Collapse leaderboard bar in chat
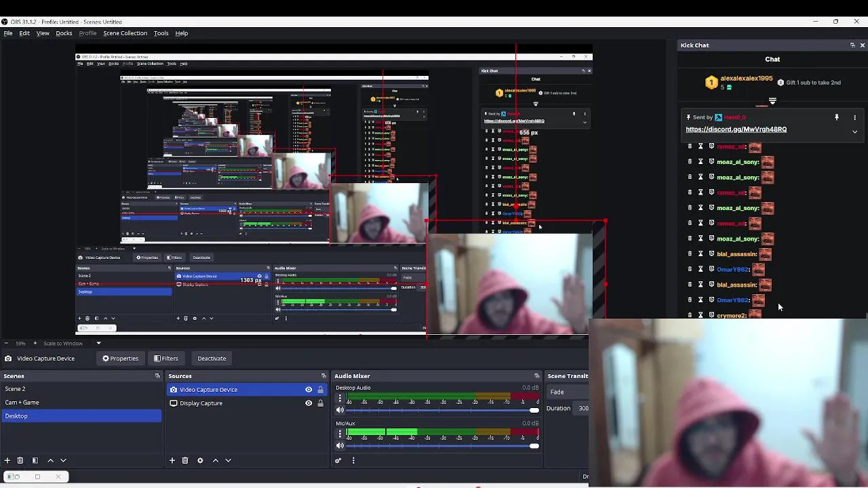 [772, 101]
